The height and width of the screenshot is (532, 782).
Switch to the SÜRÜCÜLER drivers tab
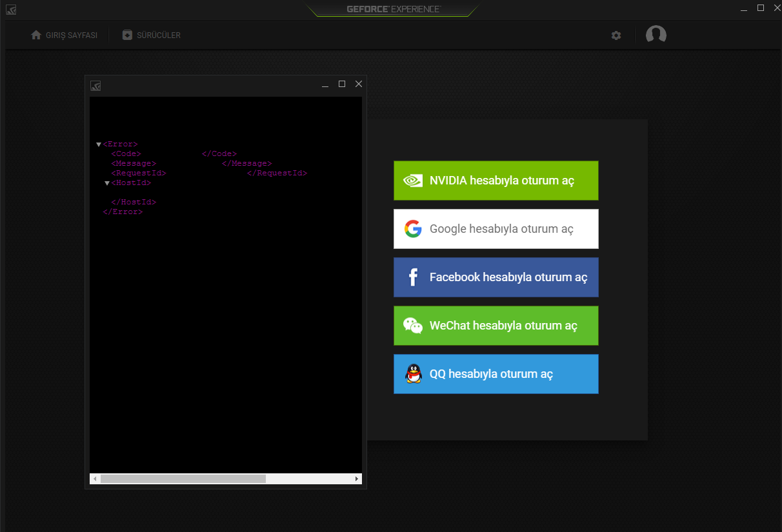(152, 35)
